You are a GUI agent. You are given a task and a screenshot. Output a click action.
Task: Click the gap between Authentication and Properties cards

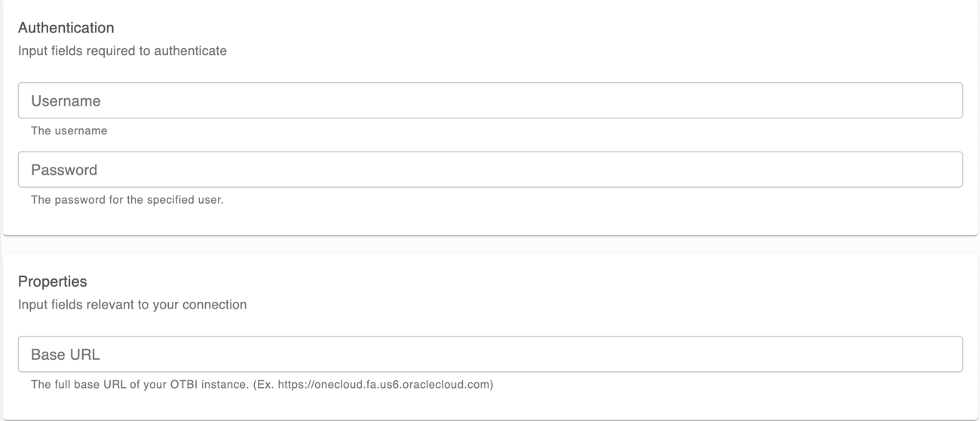[490, 244]
